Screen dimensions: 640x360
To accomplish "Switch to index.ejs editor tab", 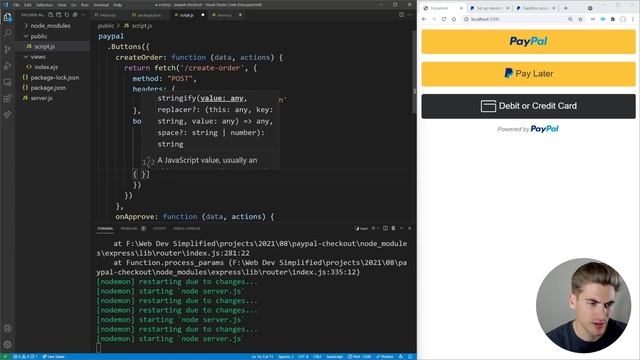I will (x=108, y=15).
